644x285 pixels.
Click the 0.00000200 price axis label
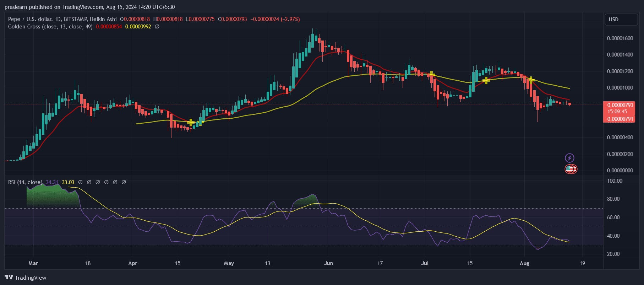620,154
